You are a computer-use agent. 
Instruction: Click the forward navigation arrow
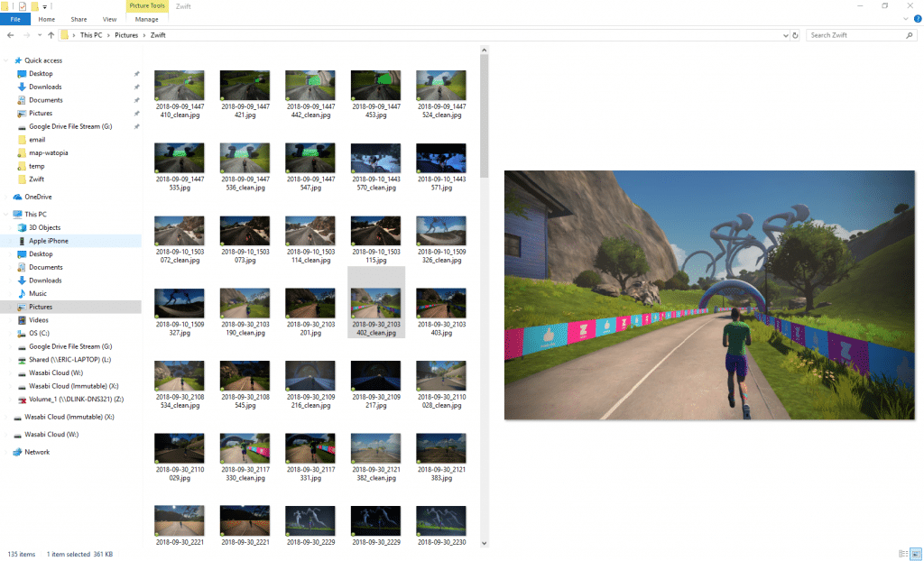point(26,34)
